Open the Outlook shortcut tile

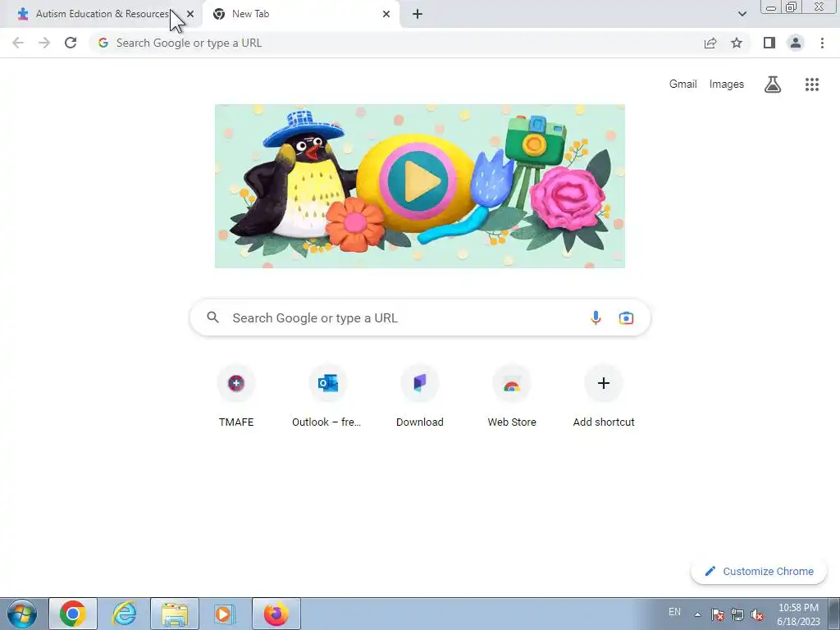click(x=327, y=396)
